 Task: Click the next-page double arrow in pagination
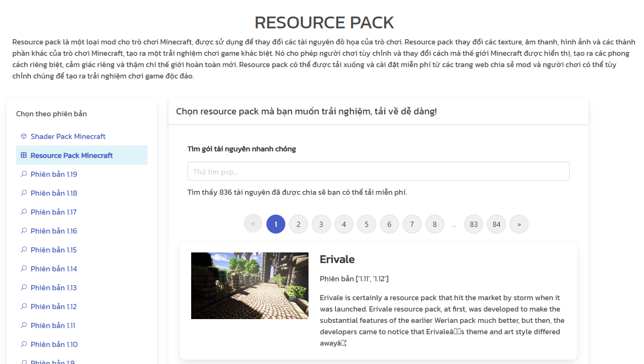coord(519,224)
